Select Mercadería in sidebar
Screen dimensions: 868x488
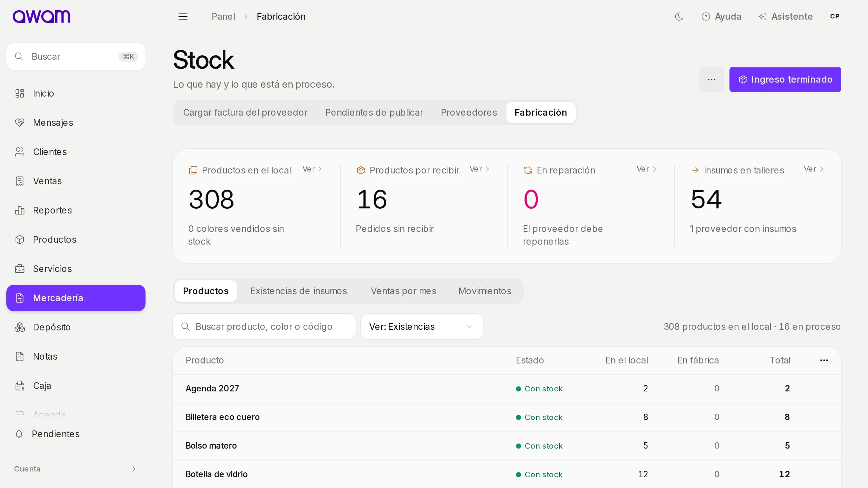(76, 298)
